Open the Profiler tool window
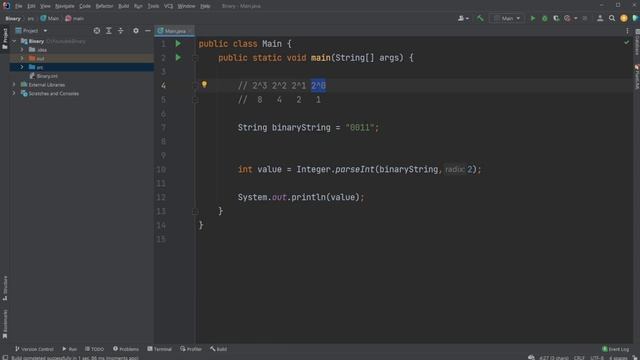Screen dimensions: 640x360 (x=191, y=349)
